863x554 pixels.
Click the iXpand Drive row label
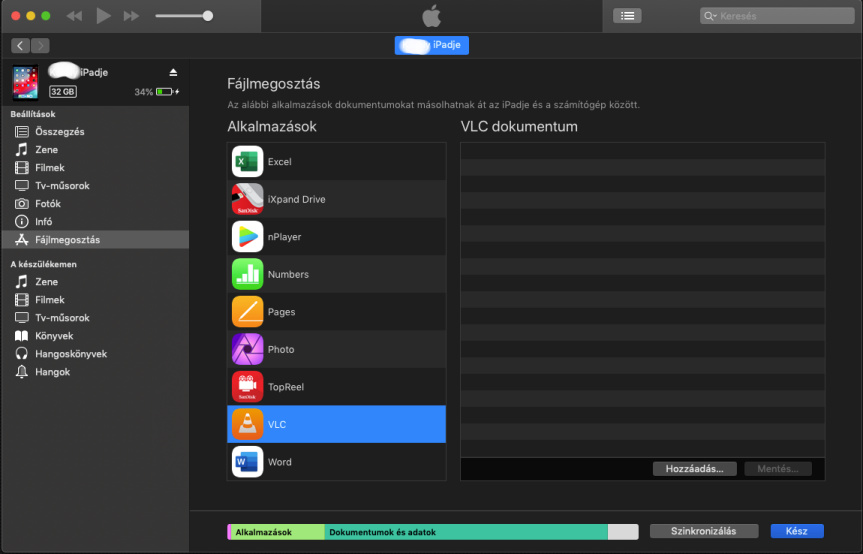click(297, 199)
